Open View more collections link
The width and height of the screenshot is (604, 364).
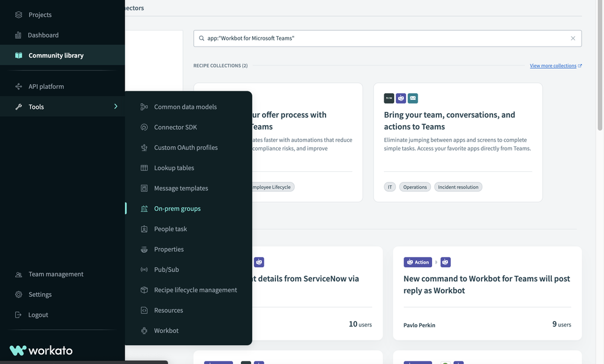click(x=556, y=66)
